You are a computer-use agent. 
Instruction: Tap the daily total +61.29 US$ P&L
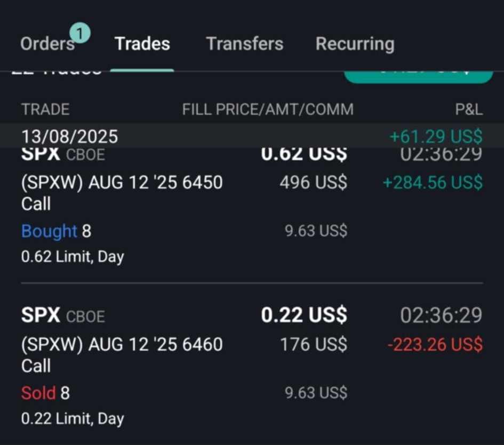tap(436, 136)
